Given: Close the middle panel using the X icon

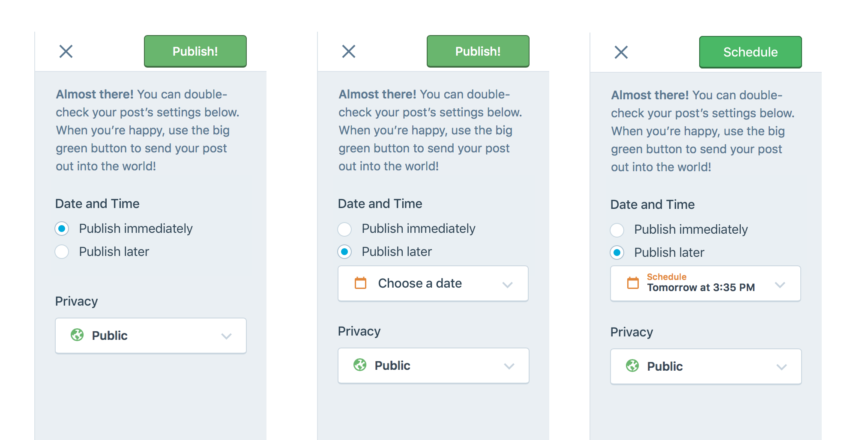Looking at the screenshot, I should (x=349, y=51).
